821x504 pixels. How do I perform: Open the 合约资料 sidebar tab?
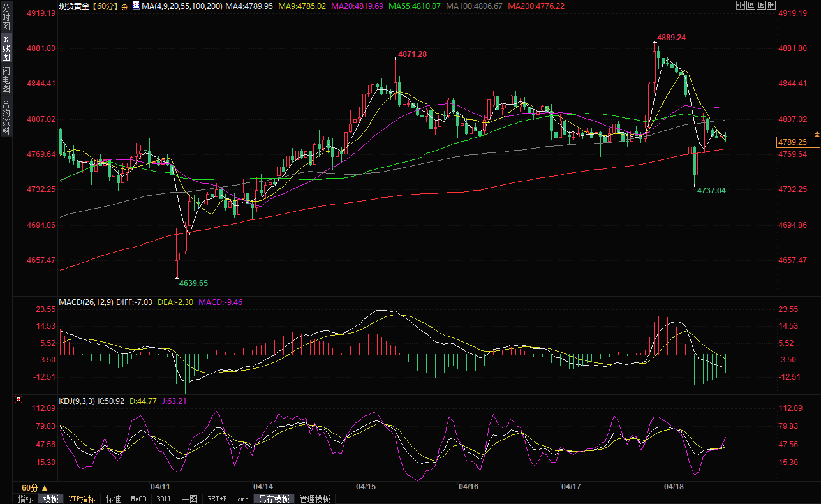pyautogui.click(x=6, y=117)
